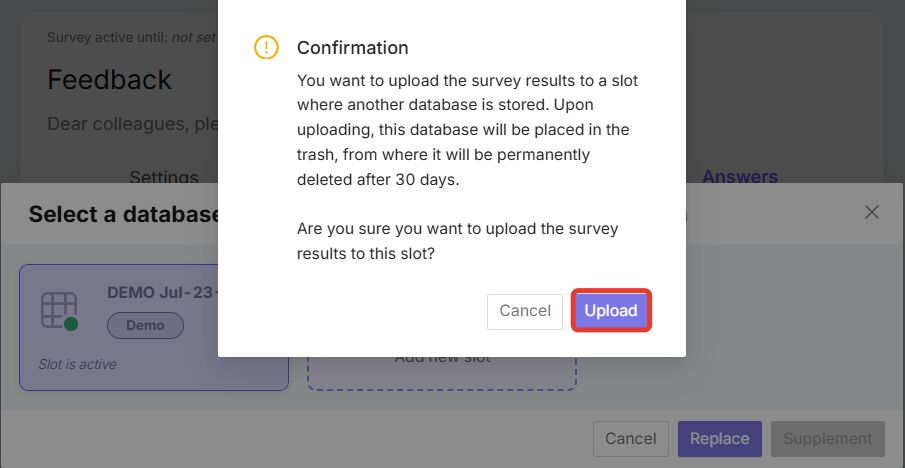Cancel the upload confirmation dialog

click(x=524, y=311)
